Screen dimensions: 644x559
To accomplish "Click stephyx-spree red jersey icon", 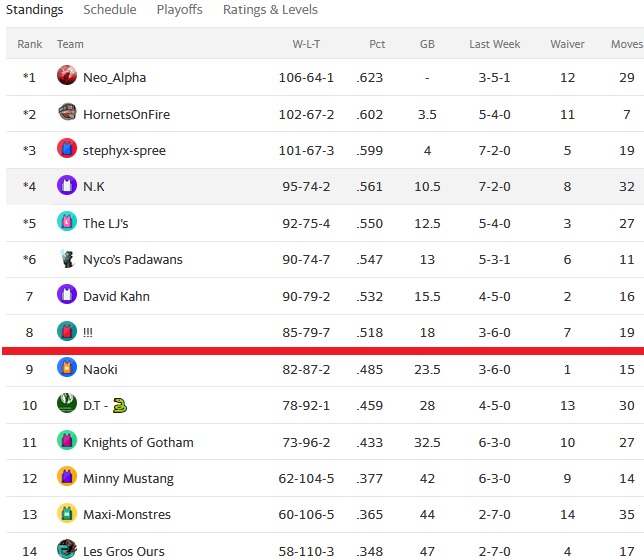I will [x=67, y=148].
